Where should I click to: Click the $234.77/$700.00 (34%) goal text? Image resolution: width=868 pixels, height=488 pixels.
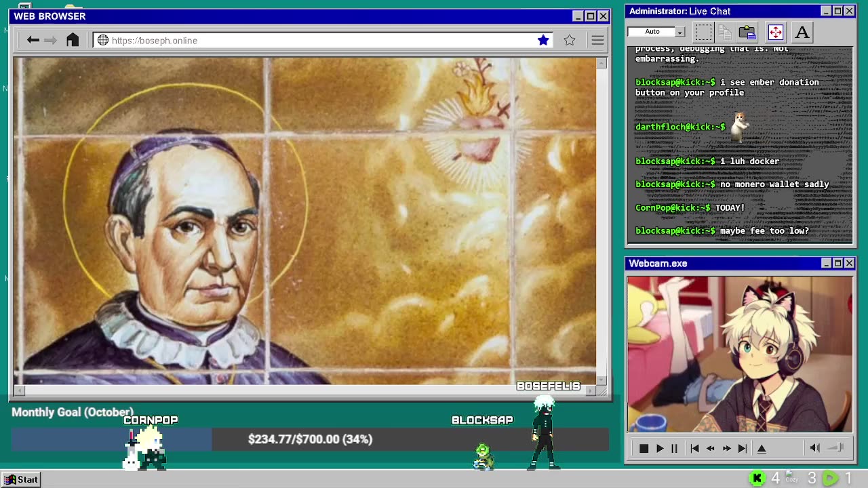pos(310,439)
